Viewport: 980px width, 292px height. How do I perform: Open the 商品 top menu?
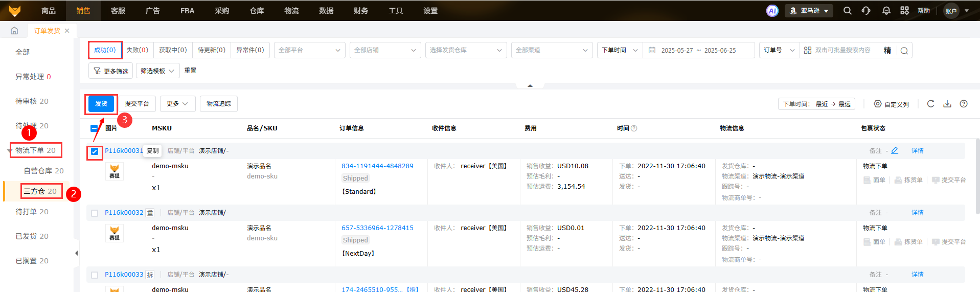[x=49, y=11]
